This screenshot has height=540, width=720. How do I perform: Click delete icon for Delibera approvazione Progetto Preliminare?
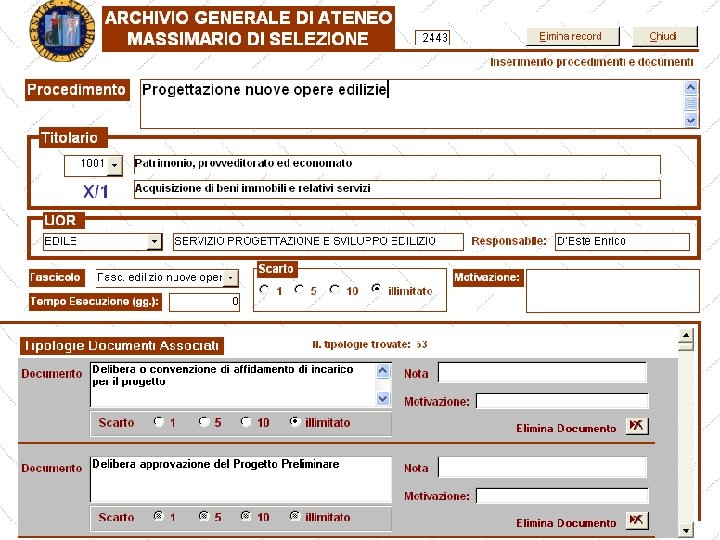(637, 521)
